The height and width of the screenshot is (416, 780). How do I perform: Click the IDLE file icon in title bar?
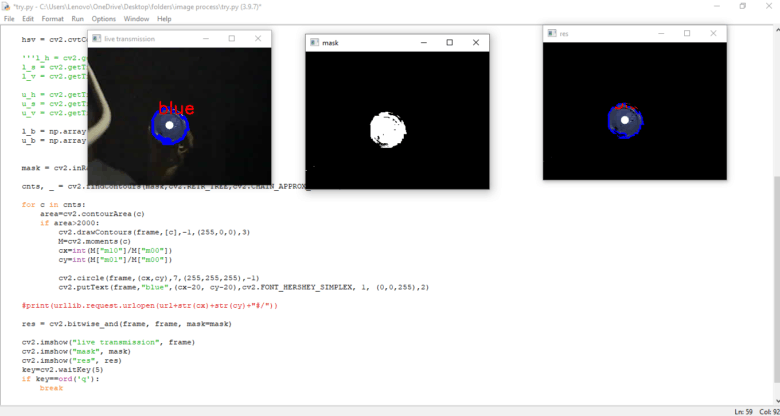6,6
